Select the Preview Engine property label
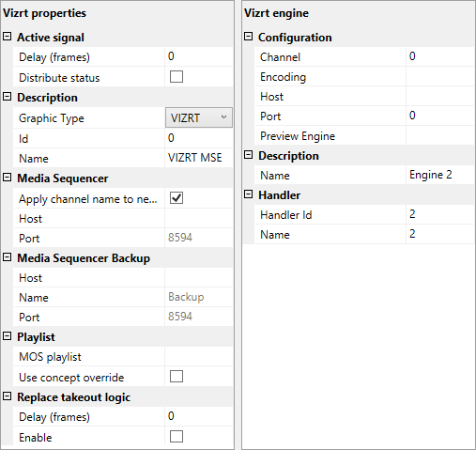The width and height of the screenshot is (476, 450). click(x=298, y=136)
